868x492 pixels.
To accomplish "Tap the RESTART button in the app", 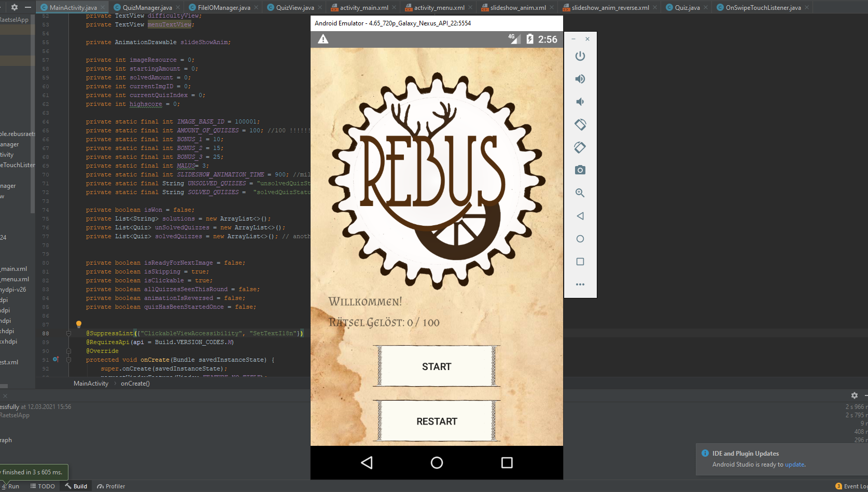I will pyautogui.click(x=436, y=421).
